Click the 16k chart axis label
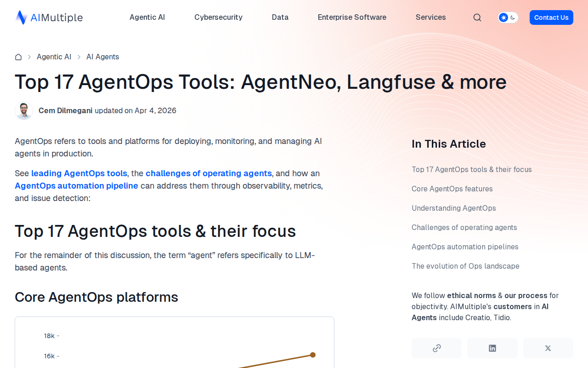 [x=49, y=356]
